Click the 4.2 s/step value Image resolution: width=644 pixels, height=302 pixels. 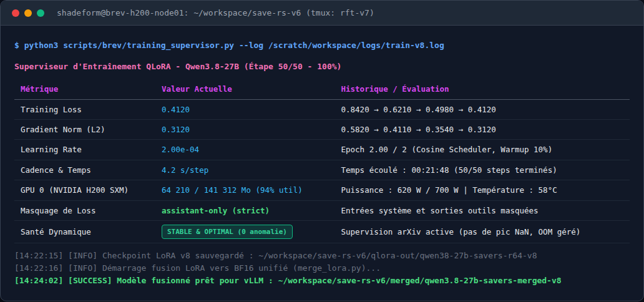pos(185,170)
